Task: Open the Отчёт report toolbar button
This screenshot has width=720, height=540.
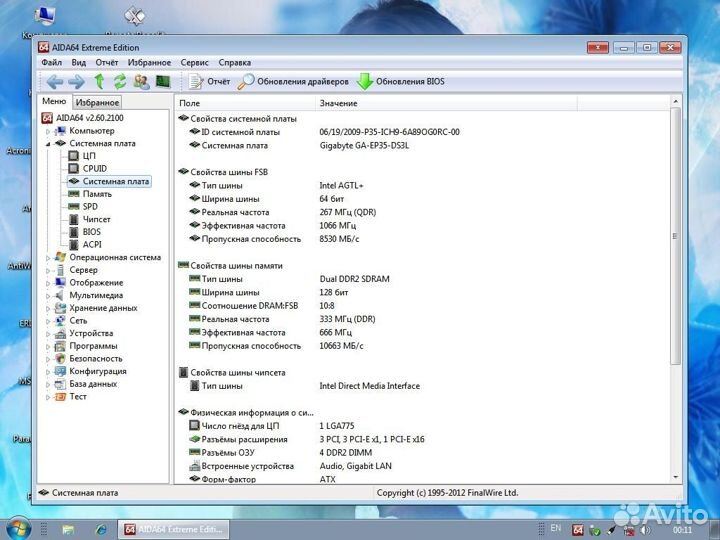Action: (209, 82)
